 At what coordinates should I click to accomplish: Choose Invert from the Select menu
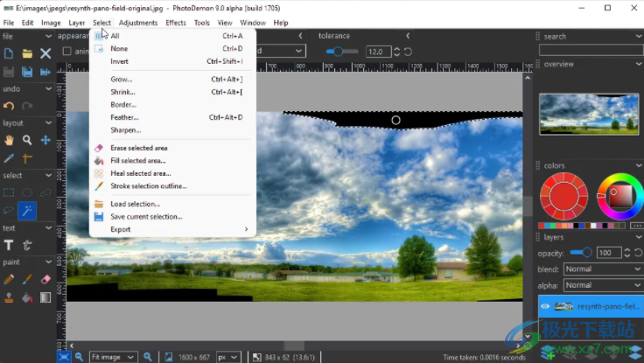pos(172,61)
